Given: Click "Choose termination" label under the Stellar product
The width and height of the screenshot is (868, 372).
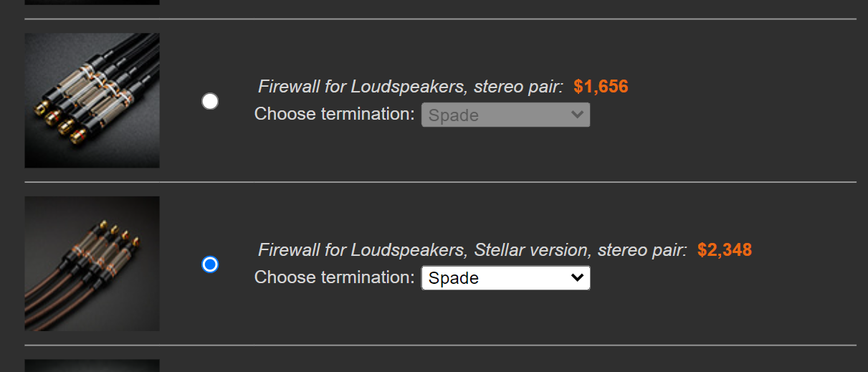Looking at the screenshot, I should coord(335,277).
